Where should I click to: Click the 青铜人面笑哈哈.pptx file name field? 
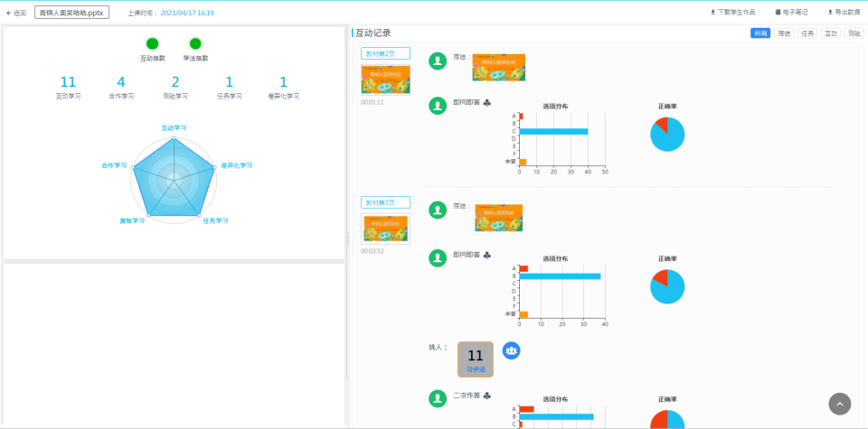click(x=71, y=14)
